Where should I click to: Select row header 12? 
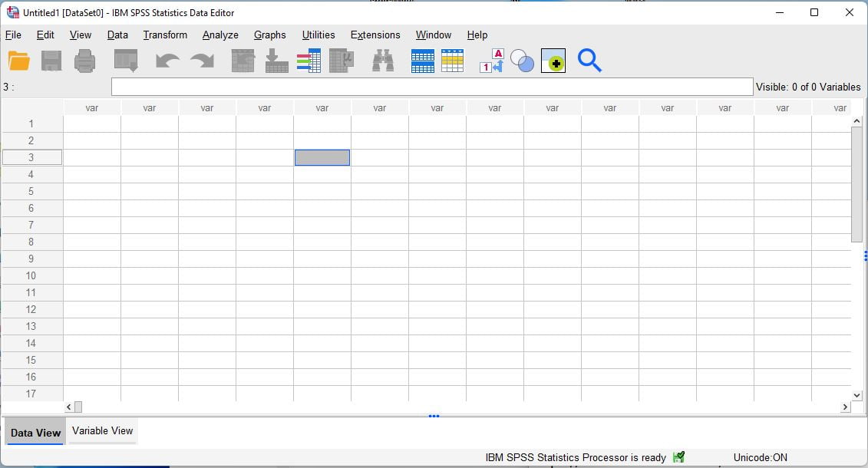coord(31,310)
